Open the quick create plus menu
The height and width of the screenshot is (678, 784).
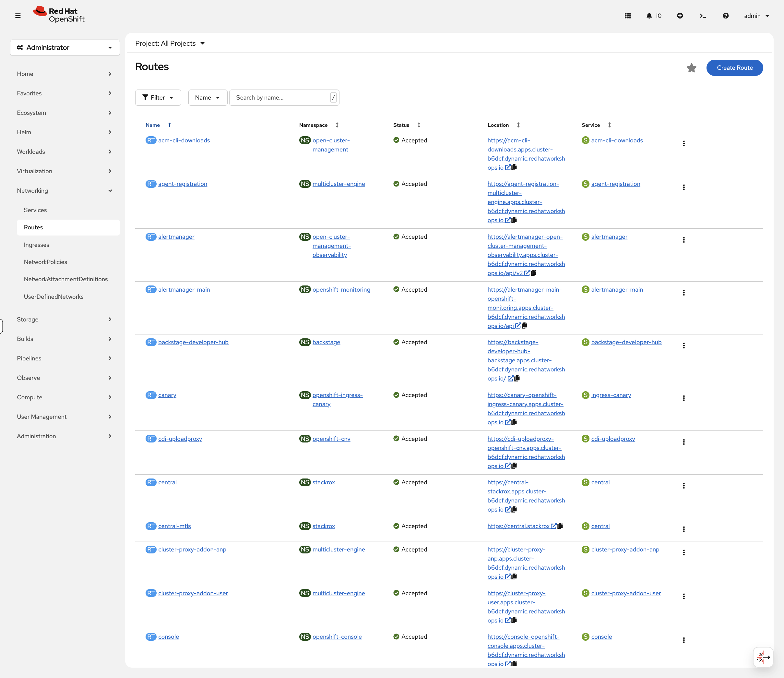pos(680,16)
